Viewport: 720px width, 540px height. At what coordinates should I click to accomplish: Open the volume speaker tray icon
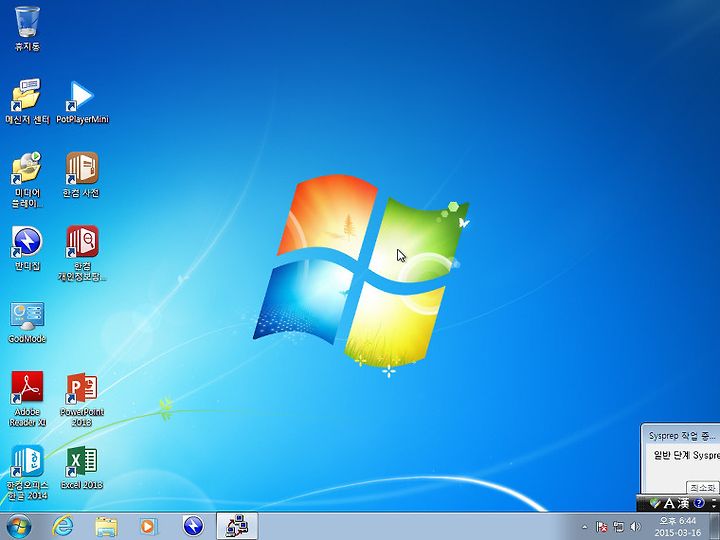[636, 527]
